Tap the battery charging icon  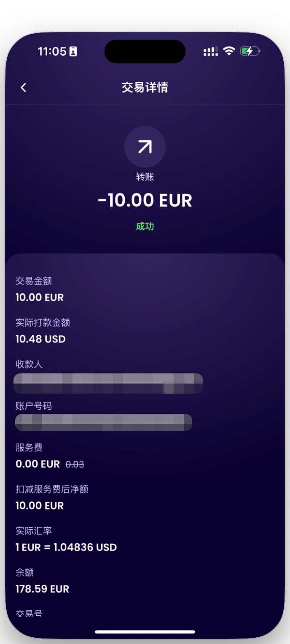(x=250, y=51)
